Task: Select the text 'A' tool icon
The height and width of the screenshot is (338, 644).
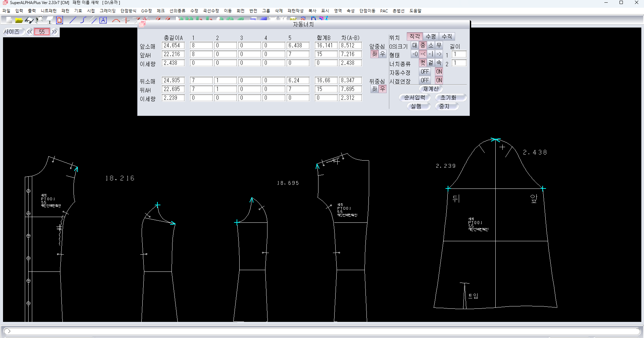Action: click(103, 20)
